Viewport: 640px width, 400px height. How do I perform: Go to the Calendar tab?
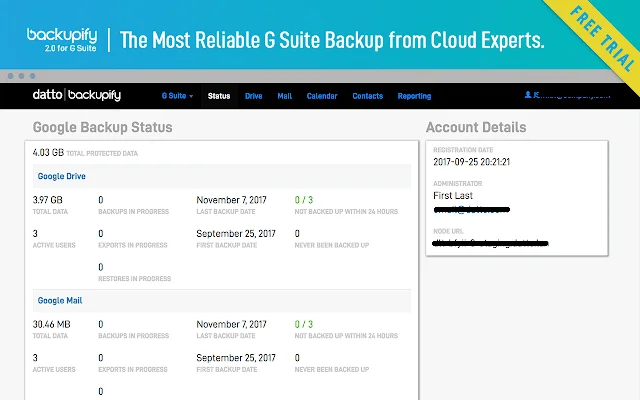click(x=322, y=96)
